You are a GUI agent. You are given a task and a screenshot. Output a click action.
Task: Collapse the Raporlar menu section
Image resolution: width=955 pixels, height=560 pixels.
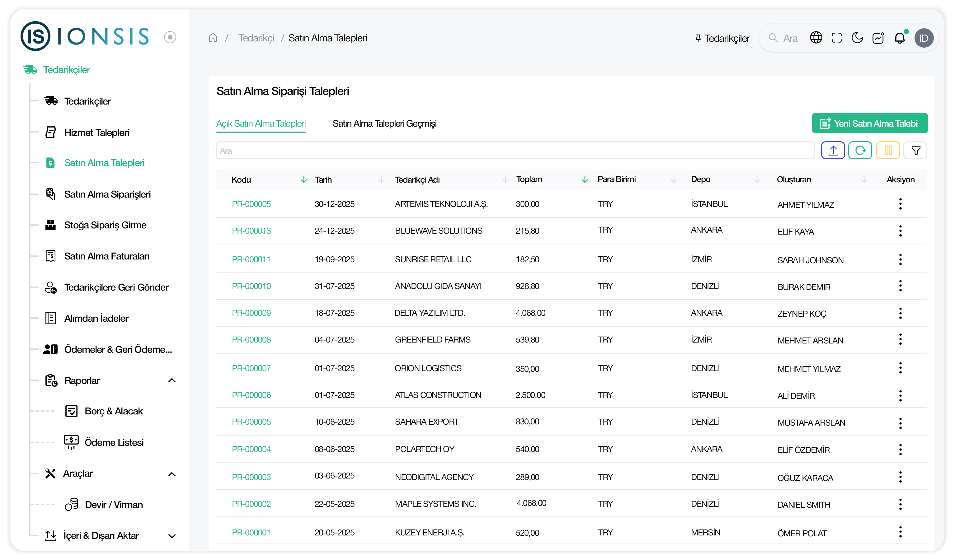coord(172,380)
